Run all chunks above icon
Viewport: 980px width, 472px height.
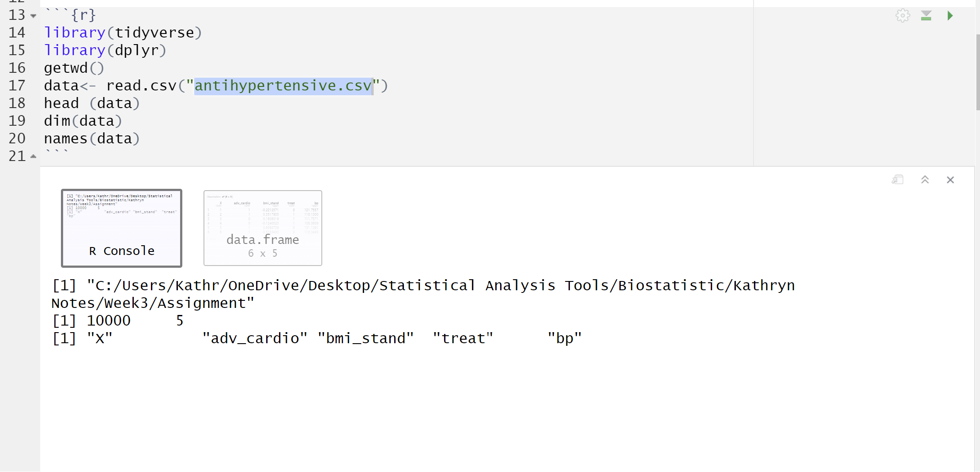coord(926,16)
